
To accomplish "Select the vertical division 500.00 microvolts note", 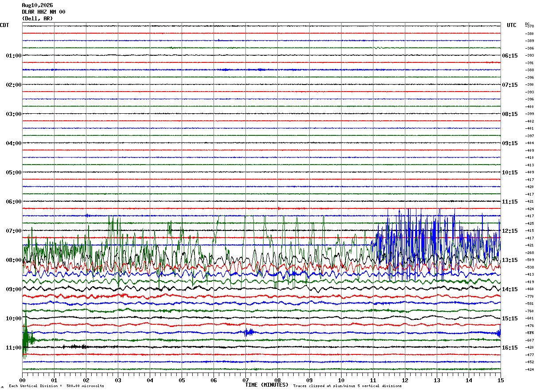I will click(x=56, y=386).
